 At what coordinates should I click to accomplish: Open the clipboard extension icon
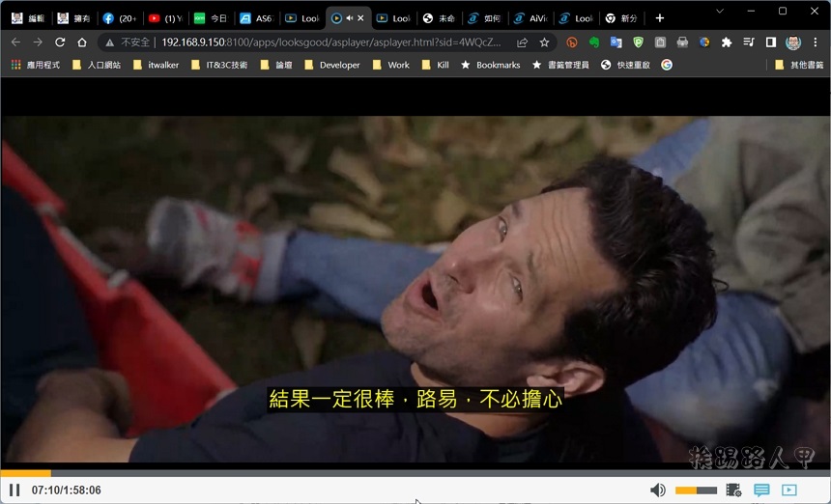[x=660, y=42]
